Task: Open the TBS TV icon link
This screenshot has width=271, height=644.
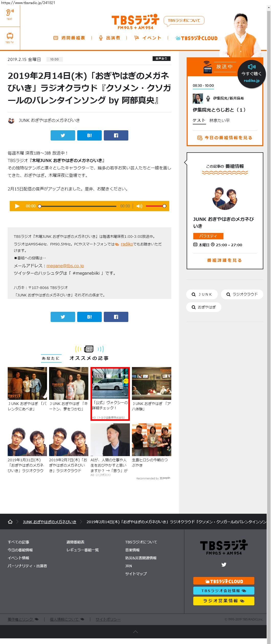Action: 10,38
